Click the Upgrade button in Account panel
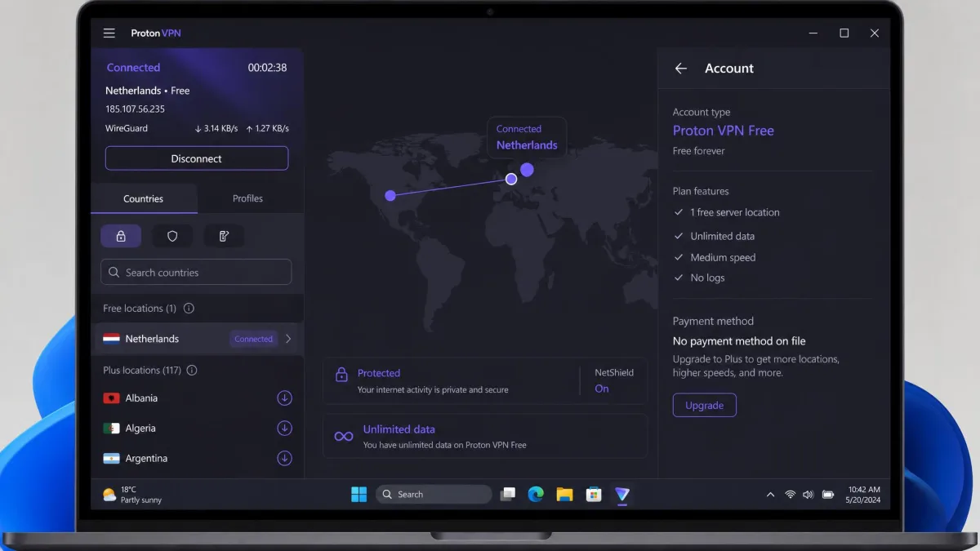Viewport: 980px width, 551px height. (705, 405)
